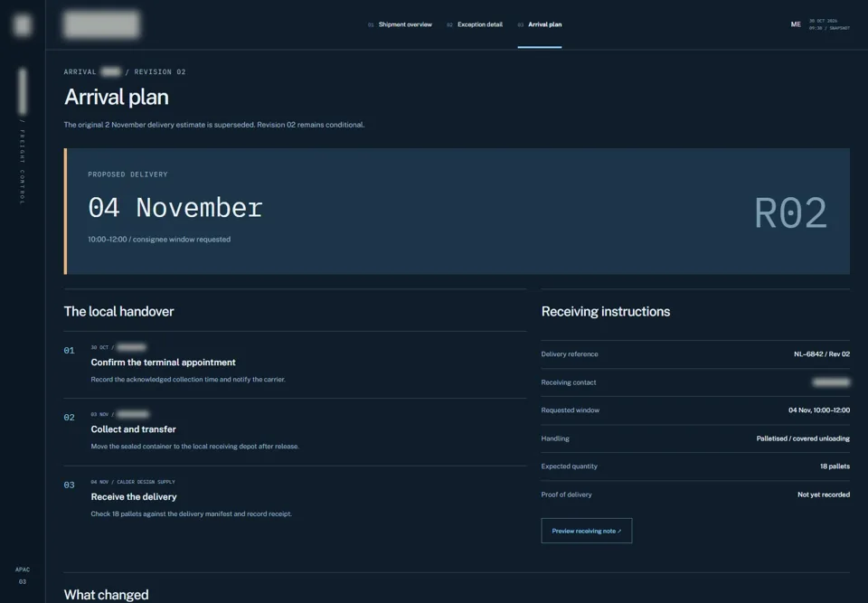Click the Collect and transfer step
Screen dimensions: 868x603
pyautogui.click(x=133, y=429)
